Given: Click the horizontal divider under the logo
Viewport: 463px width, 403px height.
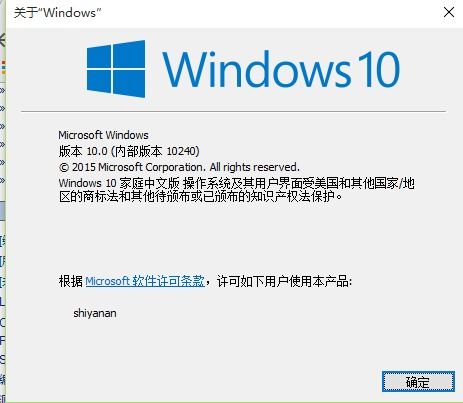Looking at the screenshot, I should coord(233,111).
